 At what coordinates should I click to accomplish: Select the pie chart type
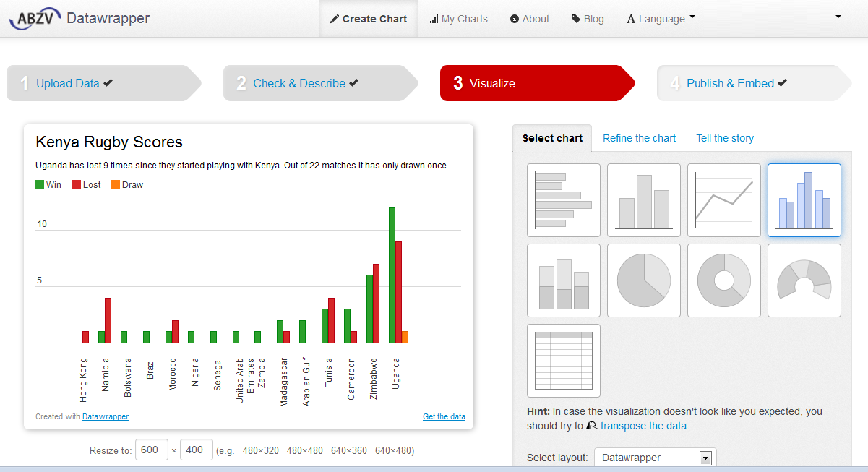point(644,280)
